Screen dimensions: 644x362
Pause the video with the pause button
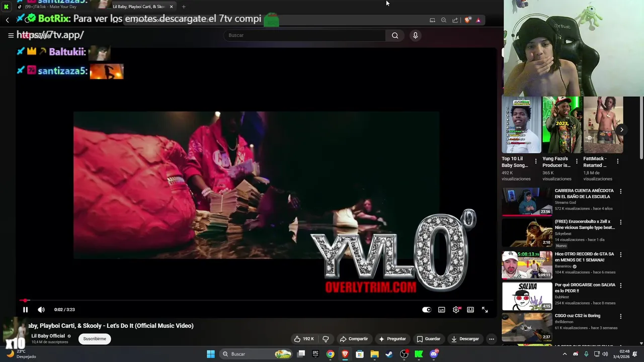(25, 310)
